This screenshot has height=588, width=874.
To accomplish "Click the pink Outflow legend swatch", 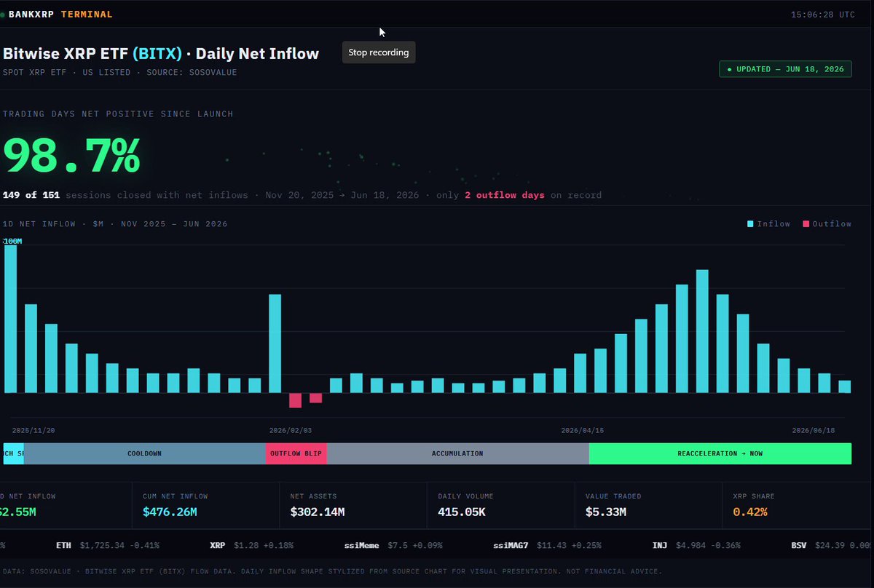I will point(806,224).
